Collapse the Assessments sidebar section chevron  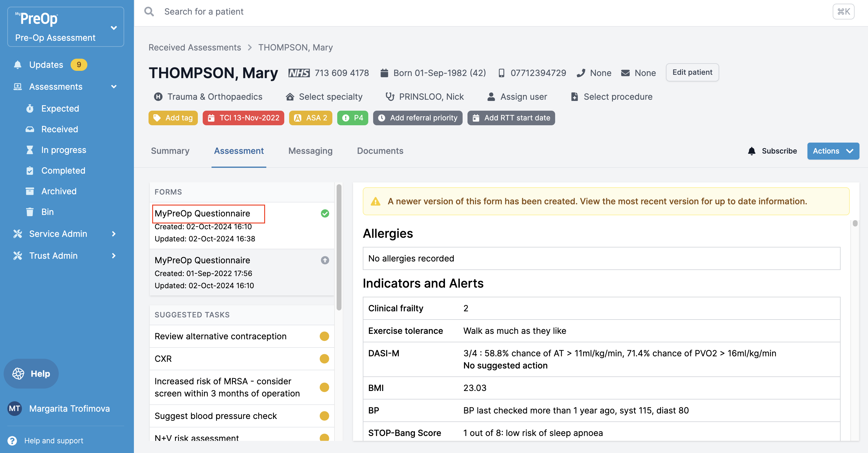pyautogui.click(x=114, y=86)
